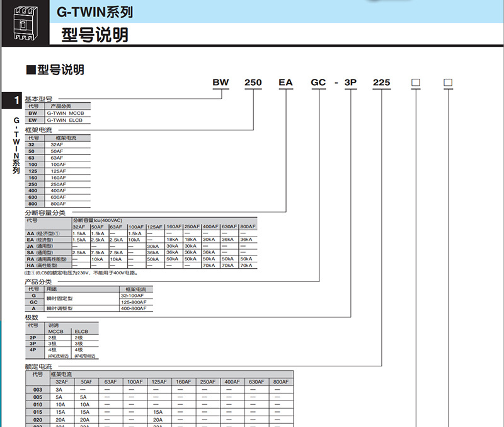Click the 10kA cell in the EA row
The image size is (504, 427).
pyautogui.click(x=134, y=240)
